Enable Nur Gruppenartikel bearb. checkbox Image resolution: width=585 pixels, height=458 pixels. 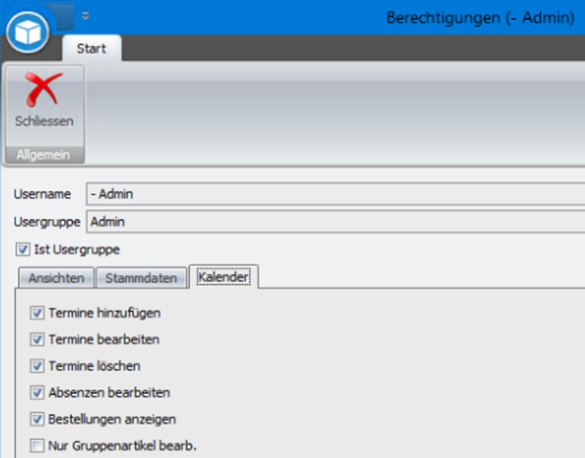(37, 446)
